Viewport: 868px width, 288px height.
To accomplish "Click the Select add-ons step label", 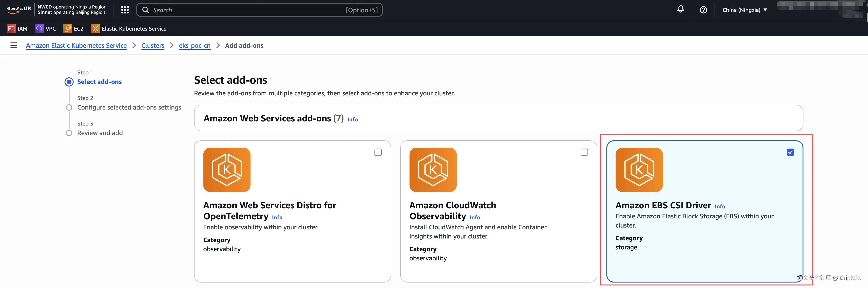I will (99, 82).
